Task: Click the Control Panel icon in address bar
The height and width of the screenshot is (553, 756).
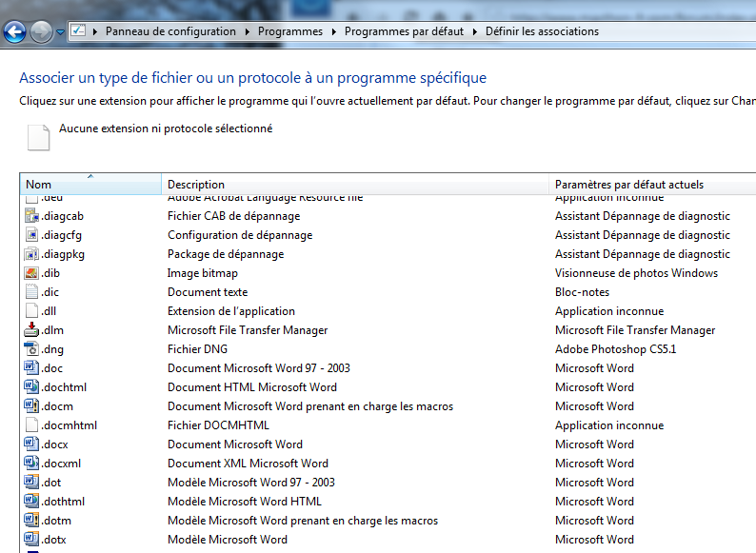Action: tap(78, 31)
